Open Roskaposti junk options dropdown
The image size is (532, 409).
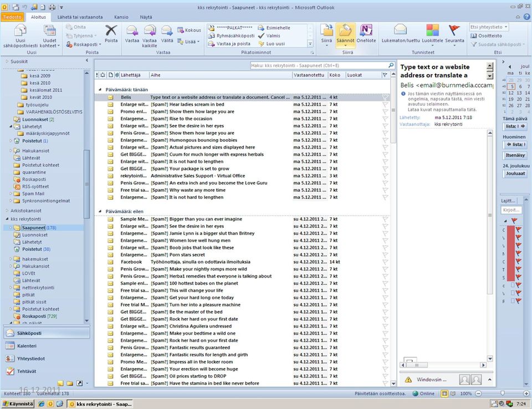pyautogui.click(x=84, y=44)
